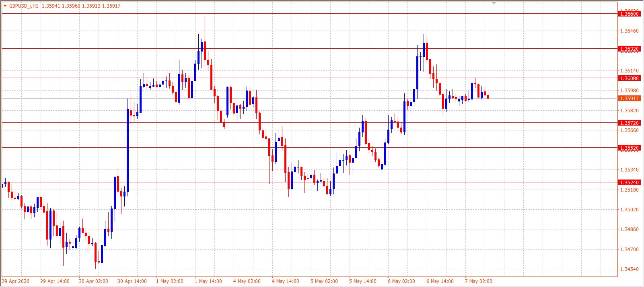Click the 5 May 14:00 time label
Image resolution: width=644 pixels, height=287 pixels.
(x=363, y=281)
